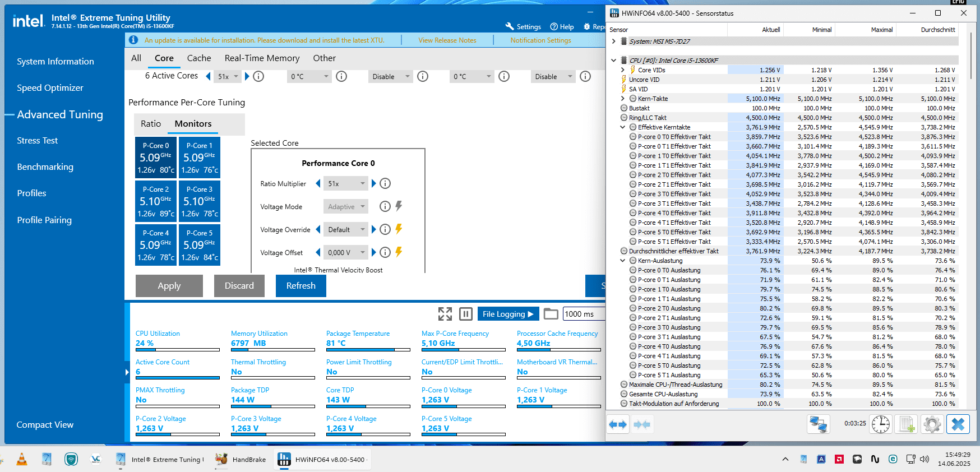
Task: Open HWiNFO sensor settings gear icon
Action: click(x=932, y=424)
